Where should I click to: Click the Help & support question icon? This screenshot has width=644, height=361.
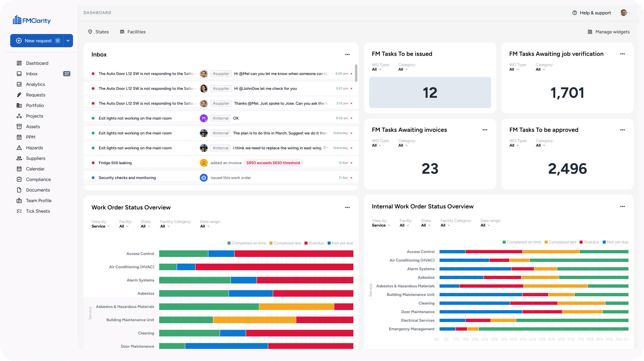tap(574, 13)
